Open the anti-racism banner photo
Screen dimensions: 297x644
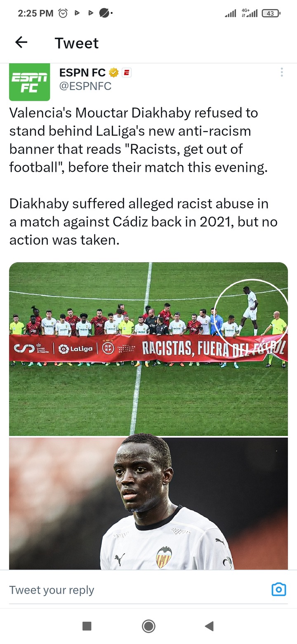click(148, 349)
